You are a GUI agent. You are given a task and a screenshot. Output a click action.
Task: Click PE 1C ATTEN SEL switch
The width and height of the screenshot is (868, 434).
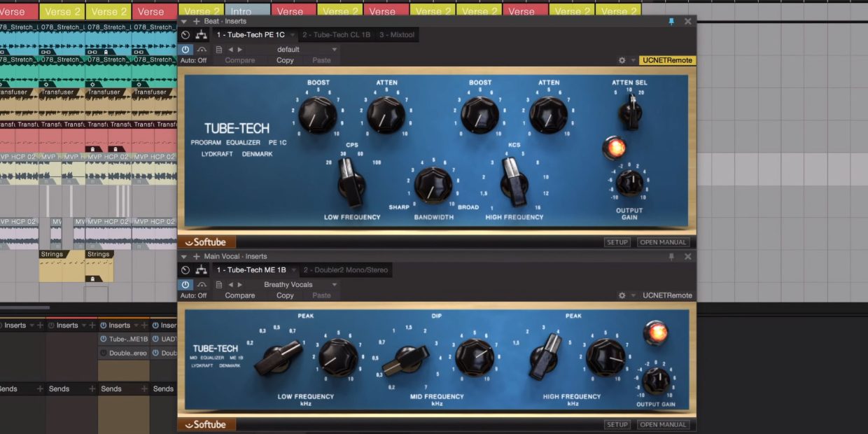(631, 113)
